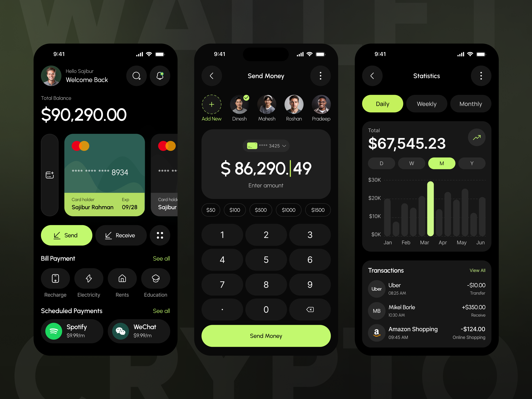Viewport: 532px width, 399px height.
Task: Expand the three-dot menu on Send Money
Action: pos(321,76)
